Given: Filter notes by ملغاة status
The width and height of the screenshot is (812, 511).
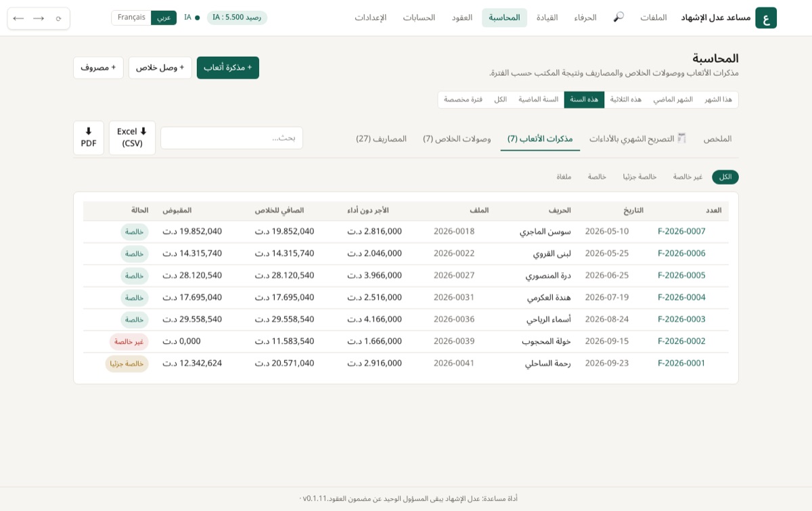Looking at the screenshot, I should [x=564, y=177].
